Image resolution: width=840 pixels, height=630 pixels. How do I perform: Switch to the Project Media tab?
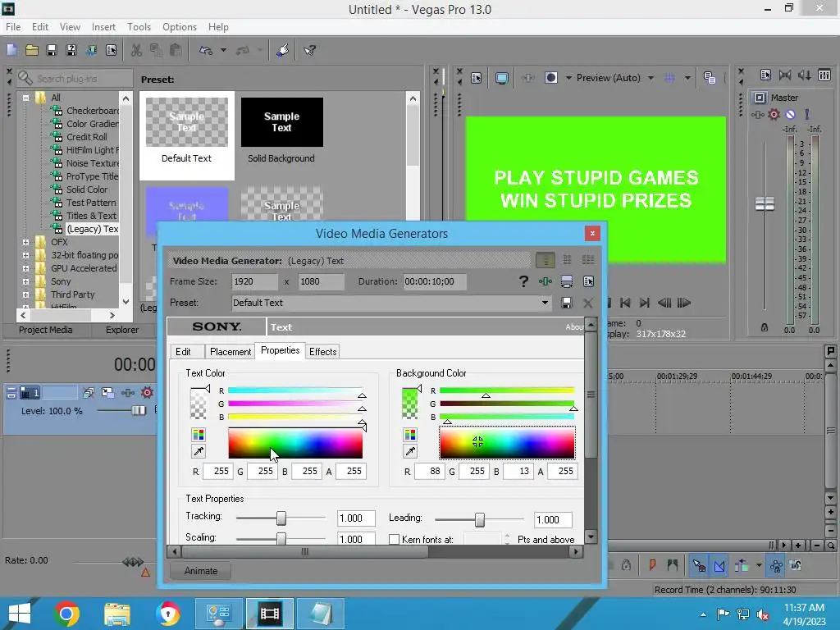46,330
